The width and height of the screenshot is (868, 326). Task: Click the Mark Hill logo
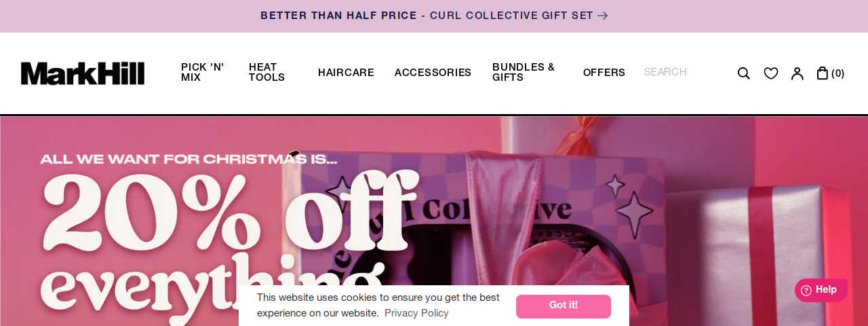[83, 73]
